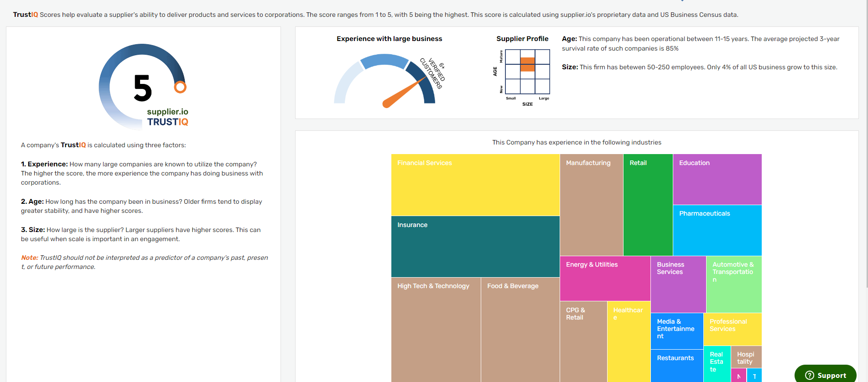Click the orange needle of experience gauge
The image size is (868, 382).
pos(405,93)
